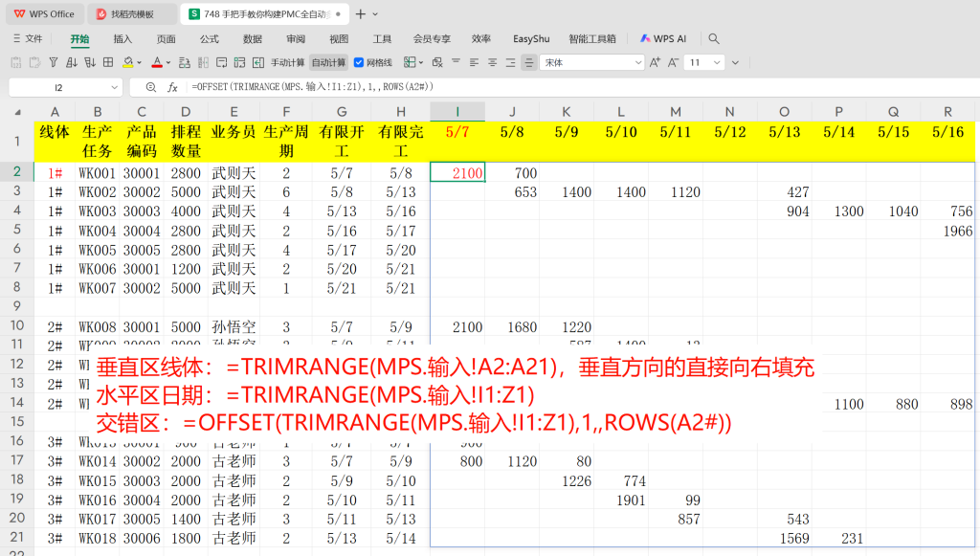Viewport: 980px width, 556px height.
Task: Open the 会员专享 tab
Action: [432, 38]
